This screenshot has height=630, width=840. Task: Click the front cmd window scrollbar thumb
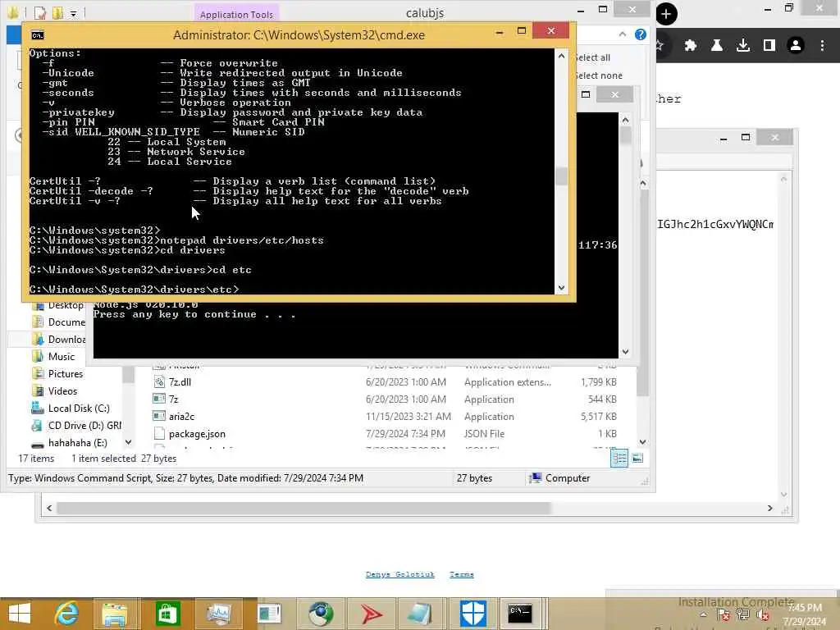tap(561, 176)
